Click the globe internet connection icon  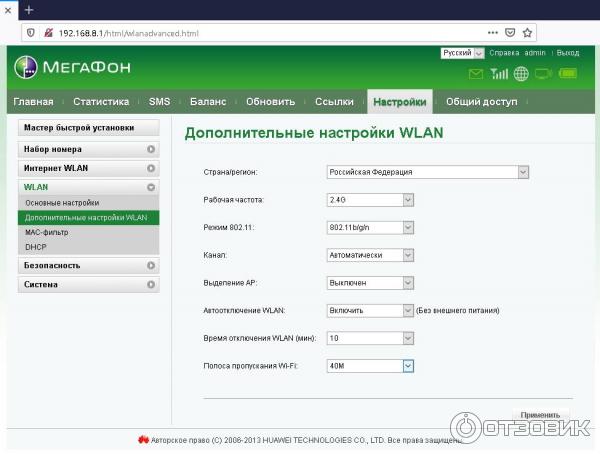[521, 74]
